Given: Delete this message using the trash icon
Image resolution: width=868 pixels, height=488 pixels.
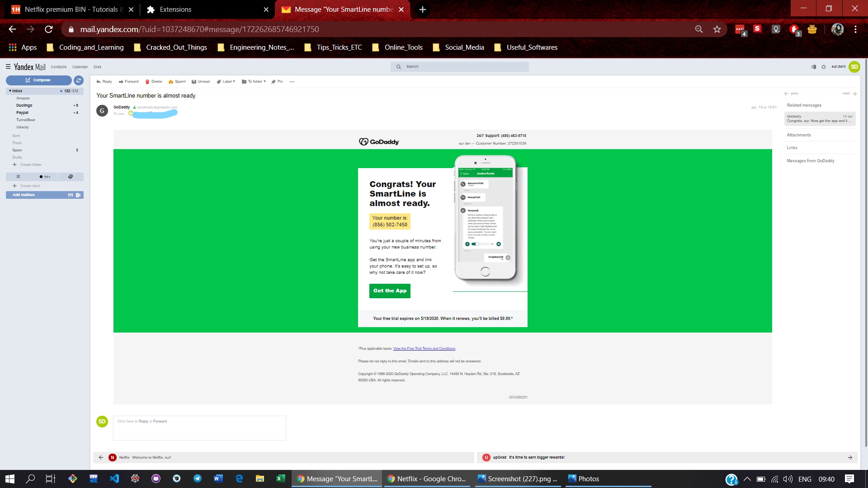Looking at the screenshot, I should pyautogui.click(x=153, y=82).
